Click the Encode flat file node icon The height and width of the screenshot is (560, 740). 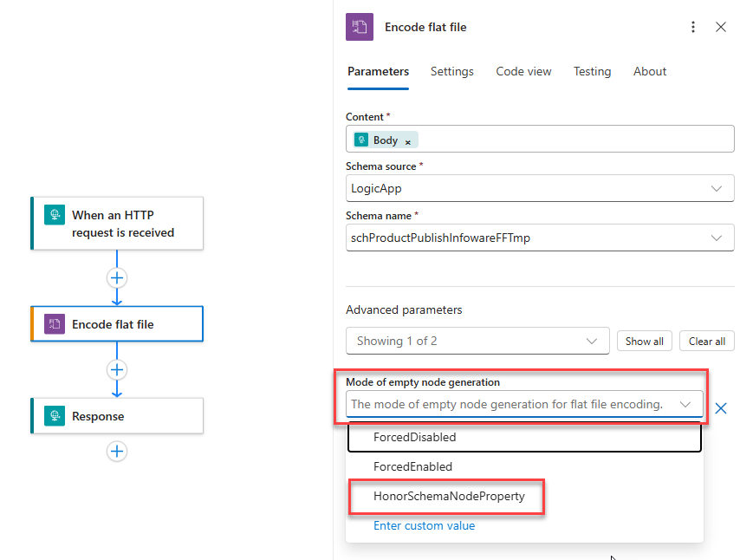55,324
